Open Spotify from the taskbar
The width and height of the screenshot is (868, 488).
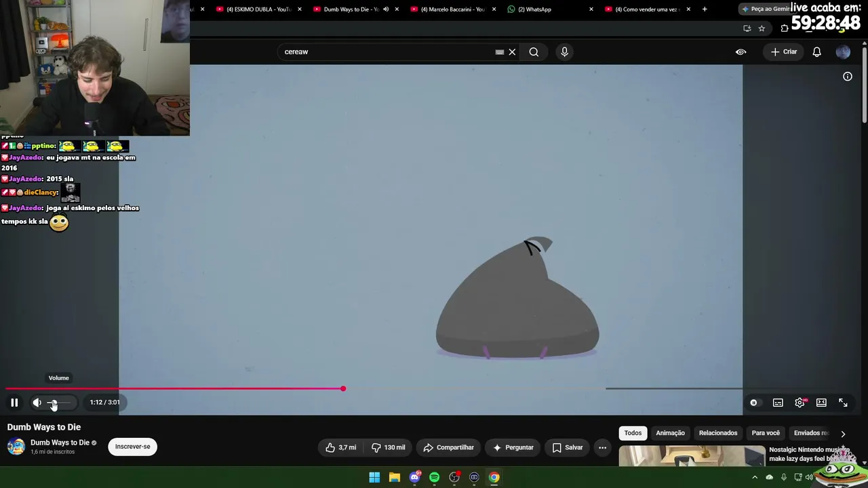(434, 477)
